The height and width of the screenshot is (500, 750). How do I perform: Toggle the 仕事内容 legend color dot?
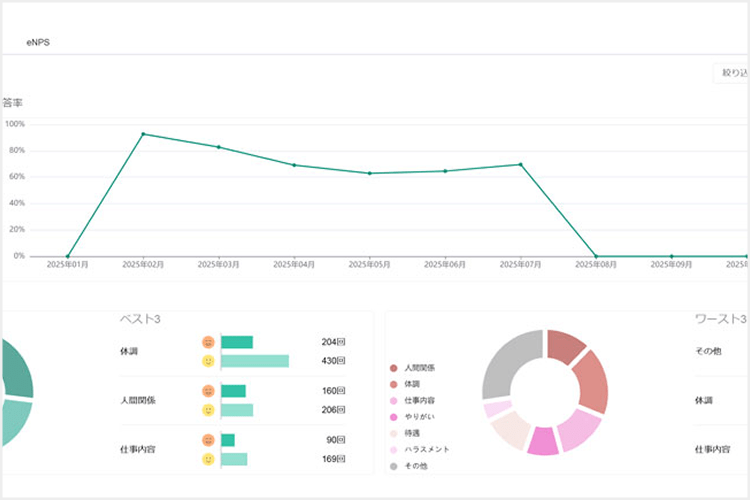tap(394, 400)
